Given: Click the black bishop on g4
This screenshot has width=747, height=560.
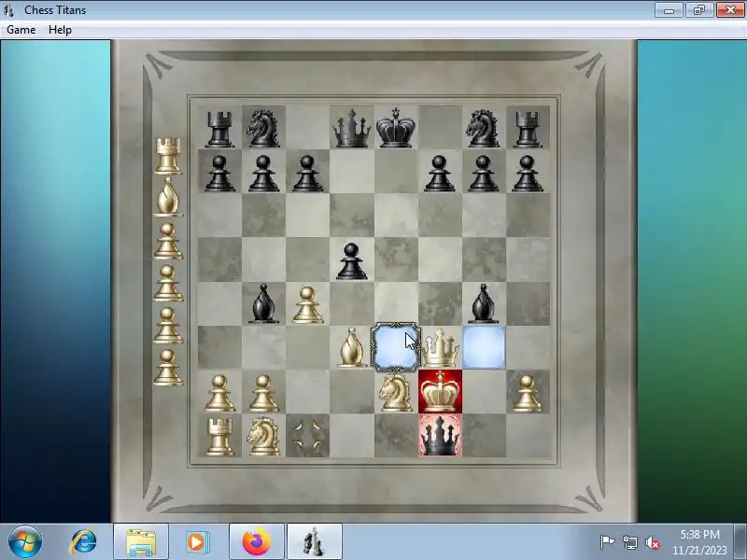Looking at the screenshot, I should [483, 304].
